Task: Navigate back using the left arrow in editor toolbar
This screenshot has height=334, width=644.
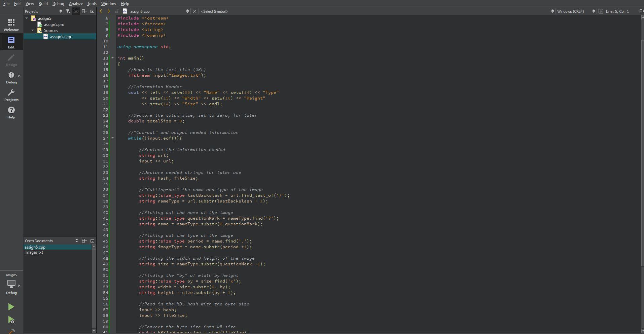Action: coord(101,11)
